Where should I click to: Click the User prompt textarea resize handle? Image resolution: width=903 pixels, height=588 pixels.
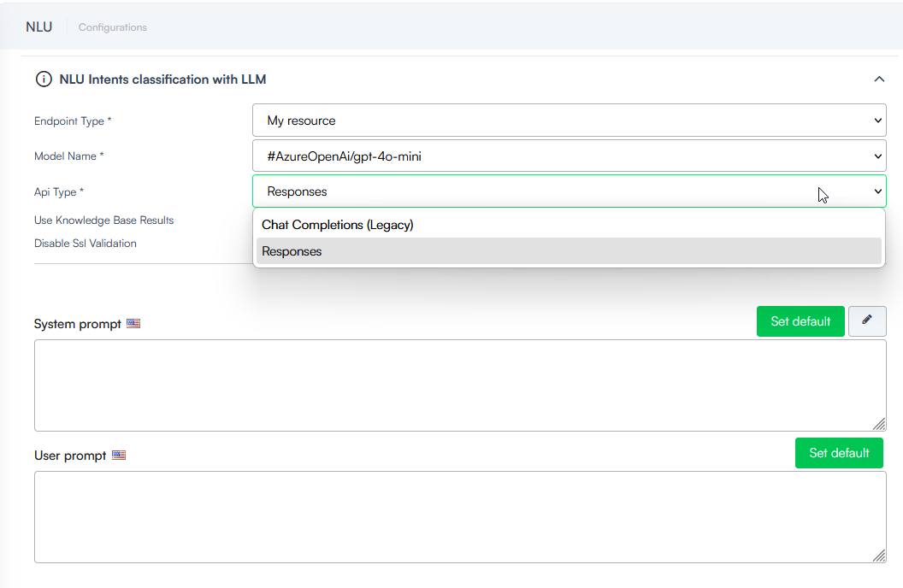[879, 556]
